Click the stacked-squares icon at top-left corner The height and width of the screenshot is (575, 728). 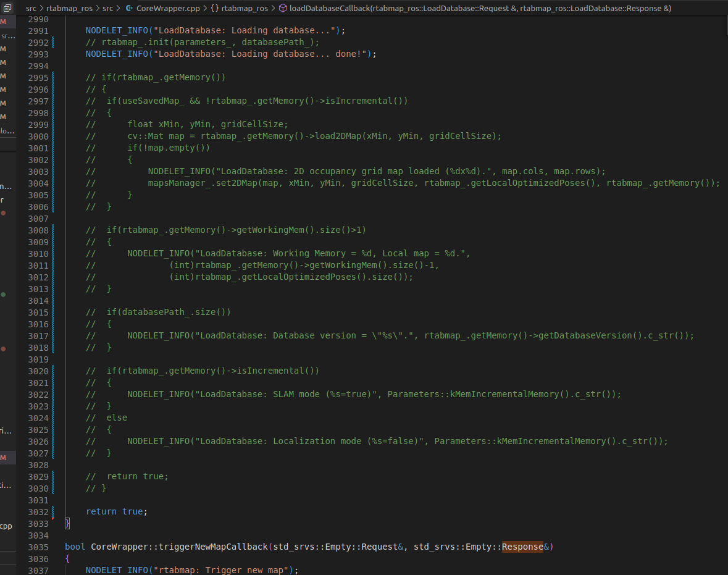click(7, 9)
